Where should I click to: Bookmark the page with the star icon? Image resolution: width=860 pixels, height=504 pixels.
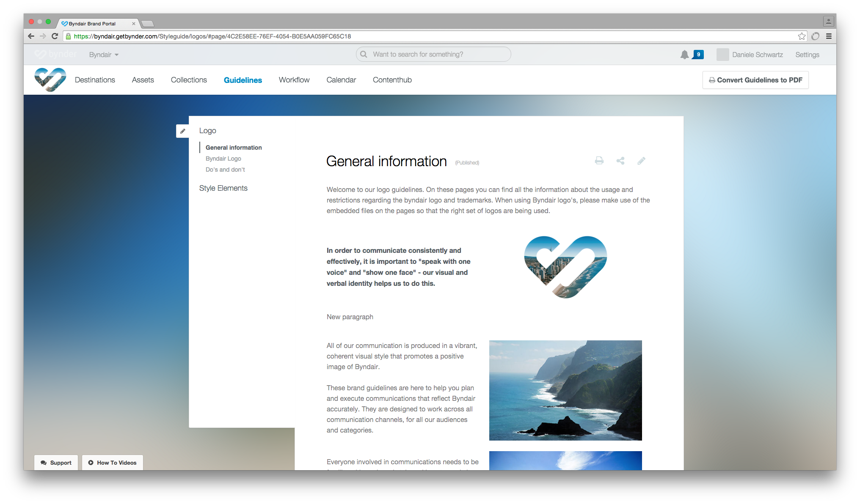click(x=802, y=36)
